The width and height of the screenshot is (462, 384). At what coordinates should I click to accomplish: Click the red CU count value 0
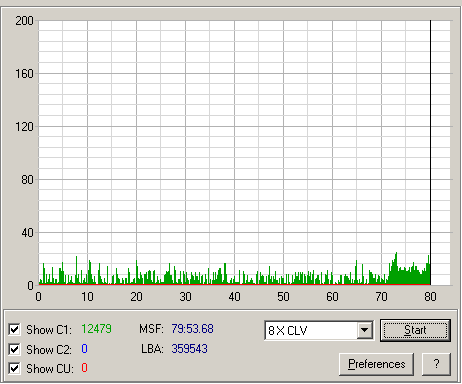(x=84, y=368)
